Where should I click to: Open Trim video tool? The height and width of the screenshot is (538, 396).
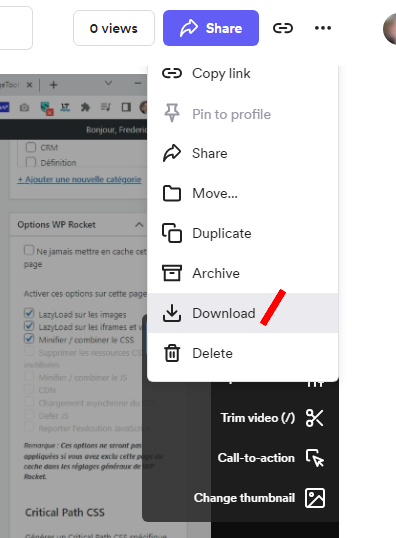point(272,418)
